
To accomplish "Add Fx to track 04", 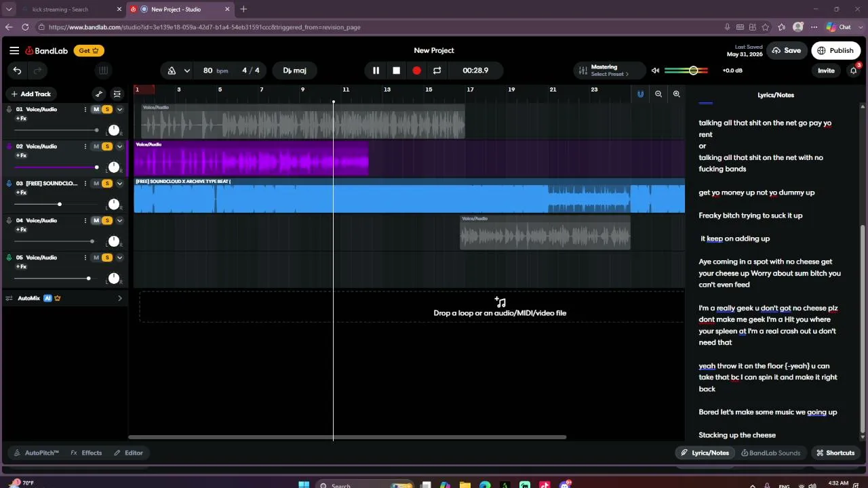I will click(x=21, y=230).
